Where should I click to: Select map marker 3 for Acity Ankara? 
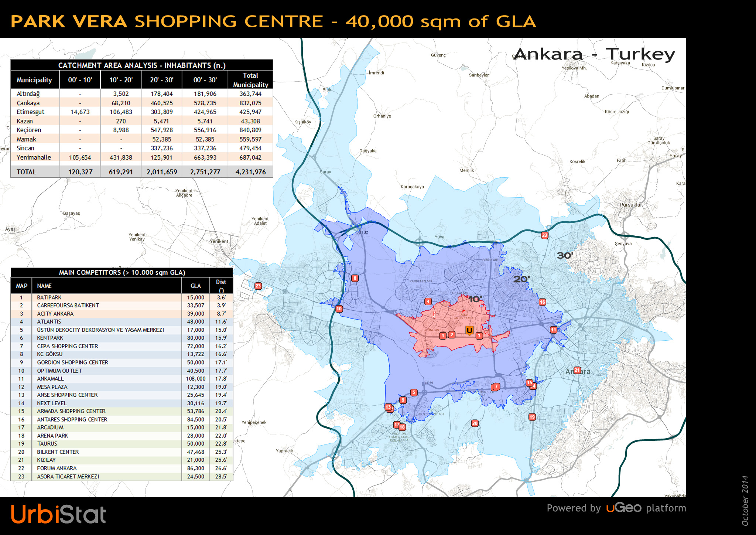coord(479,336)
